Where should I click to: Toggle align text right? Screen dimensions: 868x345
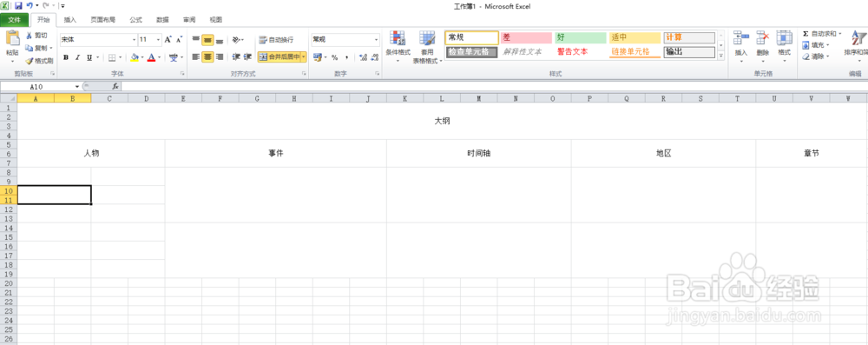tap(220, 56)
